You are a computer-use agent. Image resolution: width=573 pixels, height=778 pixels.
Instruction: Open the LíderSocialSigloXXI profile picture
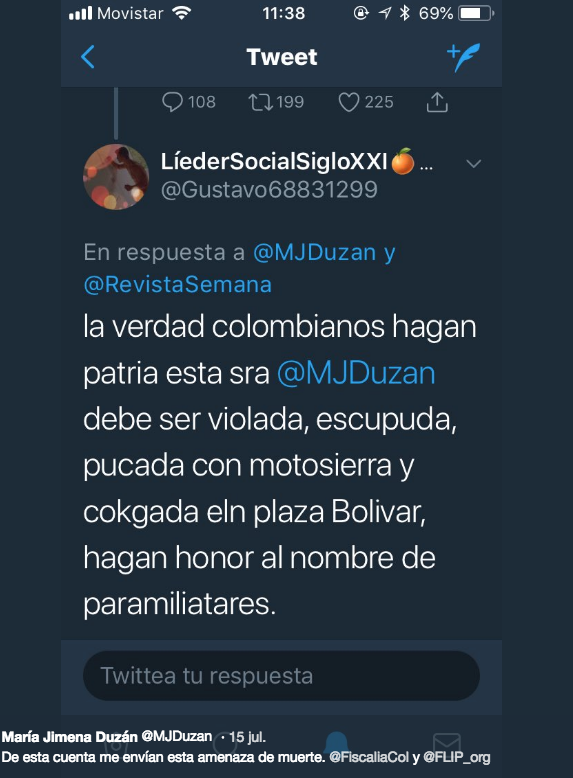pos(116,177)
